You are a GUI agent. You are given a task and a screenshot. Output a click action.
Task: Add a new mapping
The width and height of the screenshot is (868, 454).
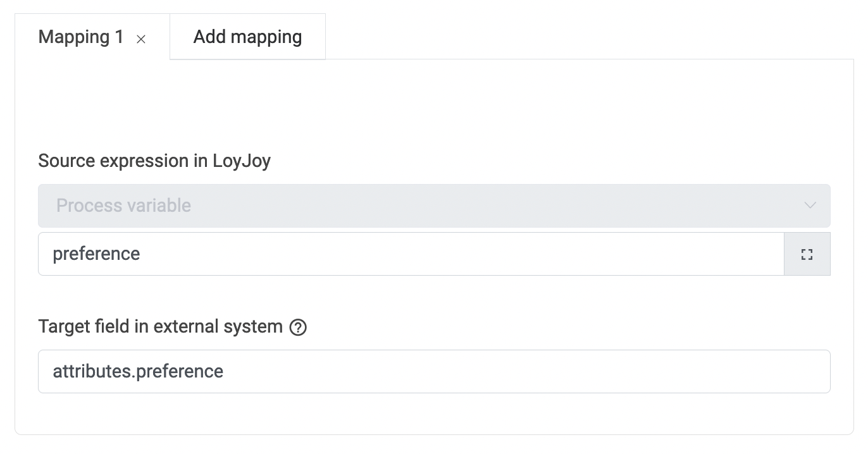[x=247, y=37]
